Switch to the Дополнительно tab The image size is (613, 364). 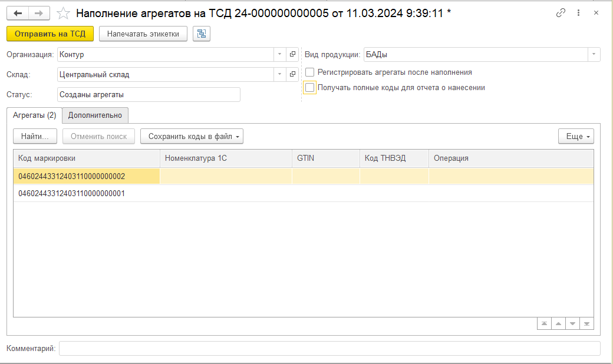click(95, 115)
